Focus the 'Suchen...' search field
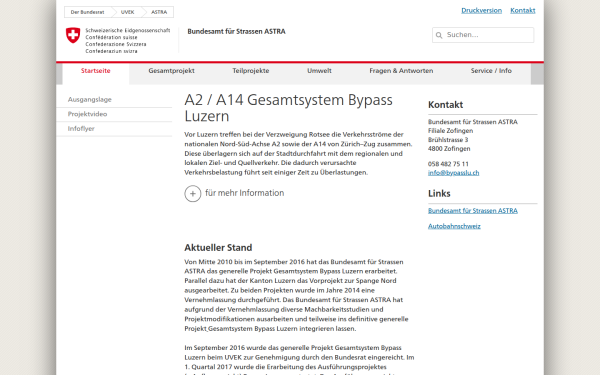 (x=483, y=35)
